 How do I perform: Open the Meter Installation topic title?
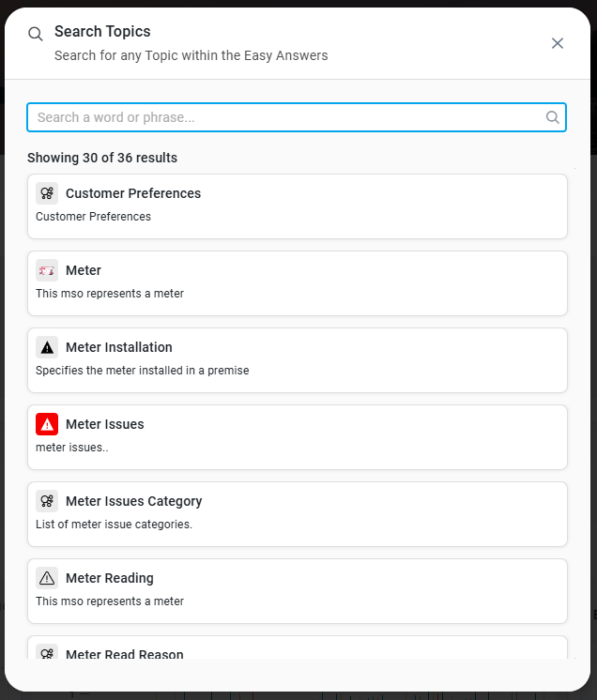(119, 347)
